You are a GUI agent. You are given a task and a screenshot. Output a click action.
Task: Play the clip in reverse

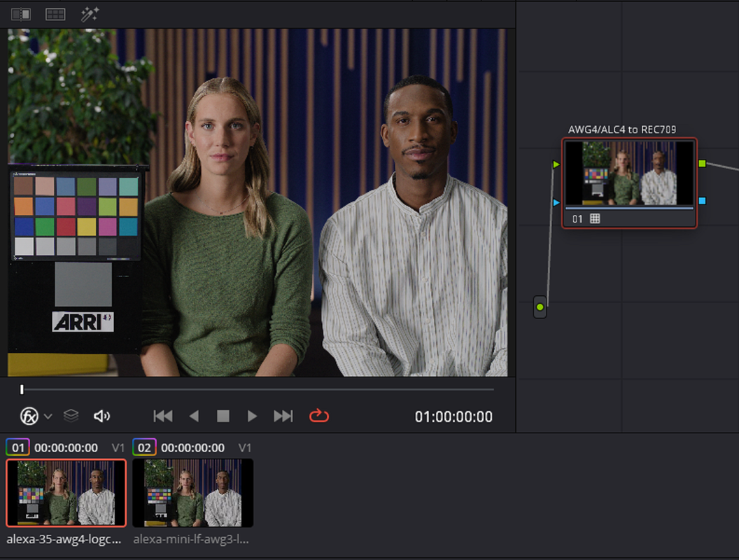(x=194, y=416)
